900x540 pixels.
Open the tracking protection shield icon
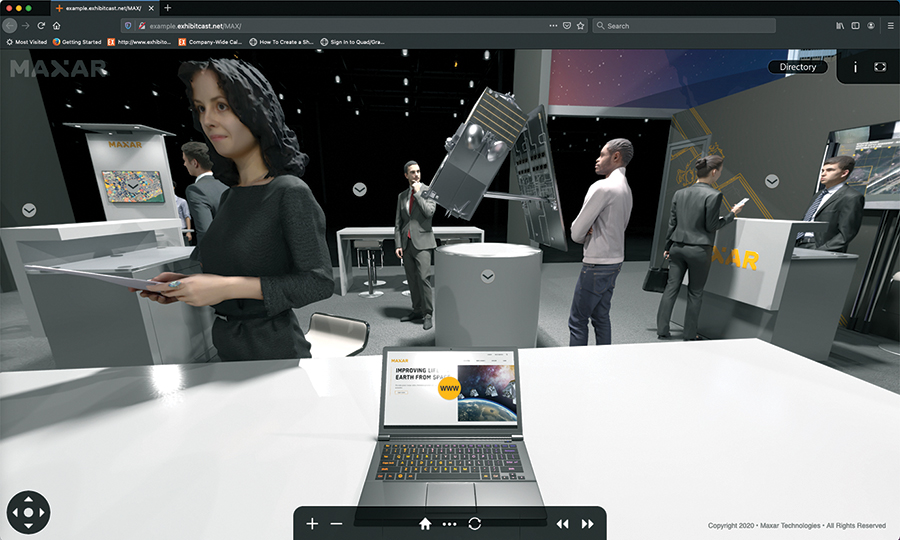pyautogui.click(x=128, y=26)
